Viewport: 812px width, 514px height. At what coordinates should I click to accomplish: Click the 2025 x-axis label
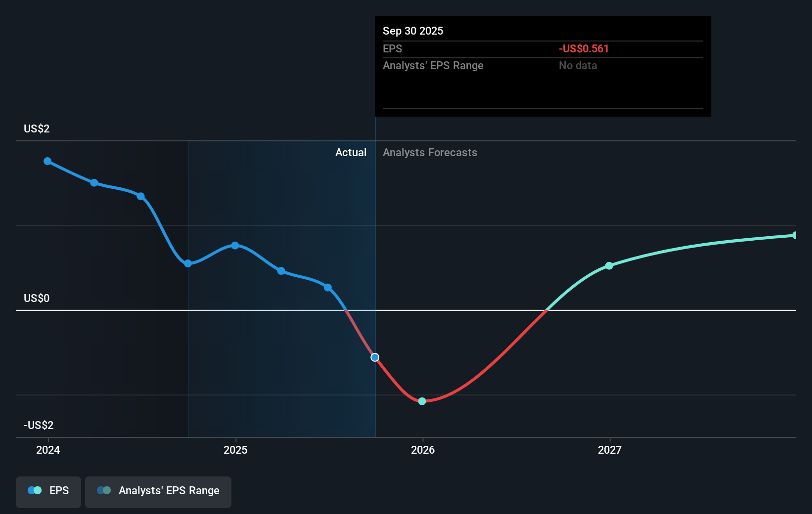point(235,450)
